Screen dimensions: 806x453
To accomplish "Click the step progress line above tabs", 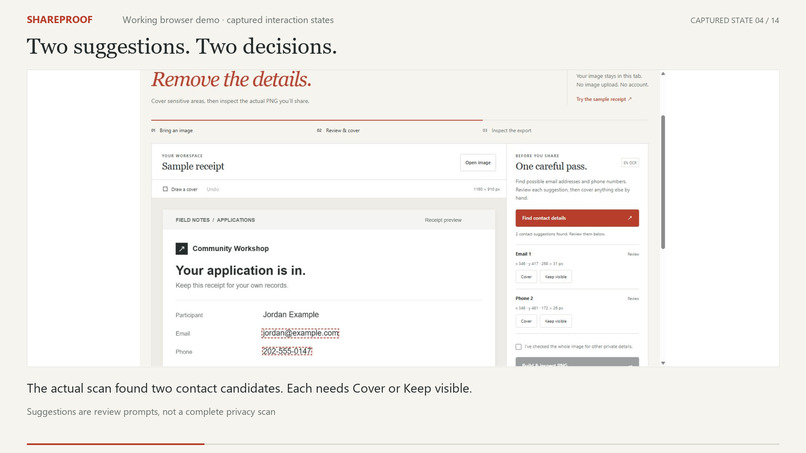I will tap(399, 120).
